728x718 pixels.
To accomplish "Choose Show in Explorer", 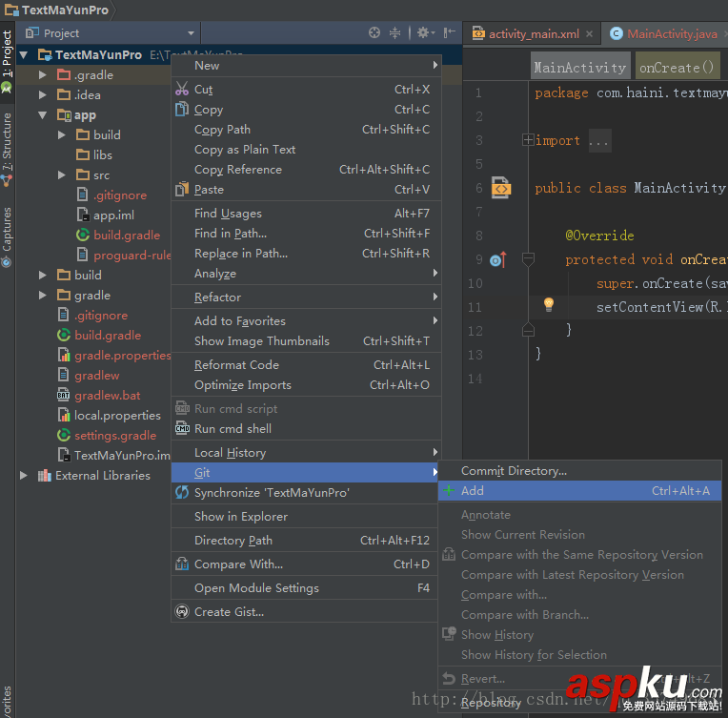I will 306,516.
